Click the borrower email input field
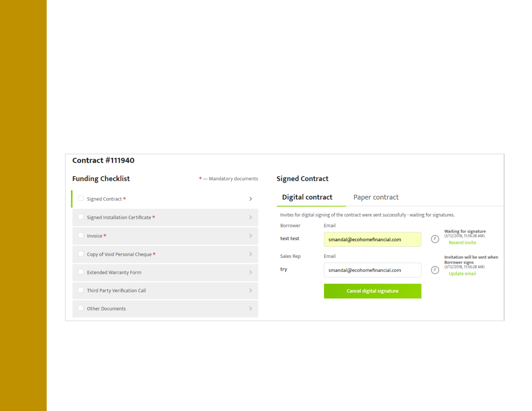This screenshot has height=411, width=532. click(x=372, y=239)
